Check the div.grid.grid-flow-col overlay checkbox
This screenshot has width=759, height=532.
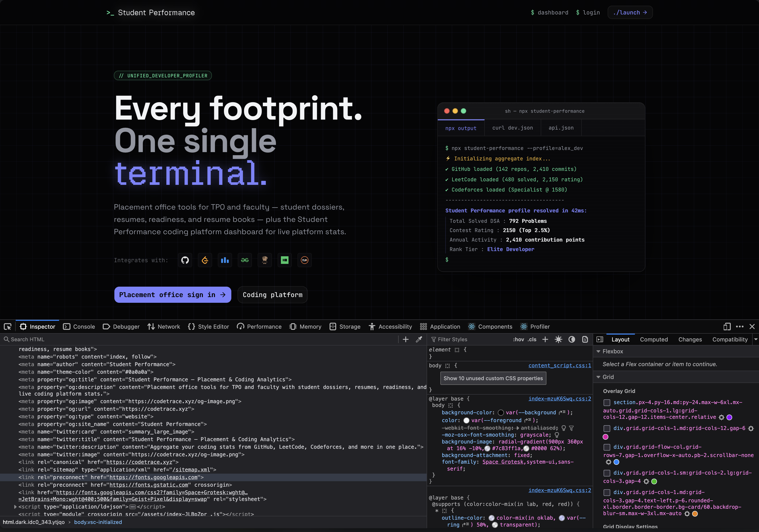[607, 447]
